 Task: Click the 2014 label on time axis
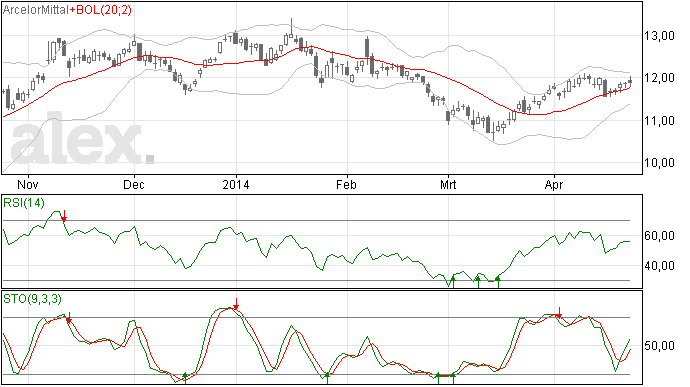tap(236, 185)
